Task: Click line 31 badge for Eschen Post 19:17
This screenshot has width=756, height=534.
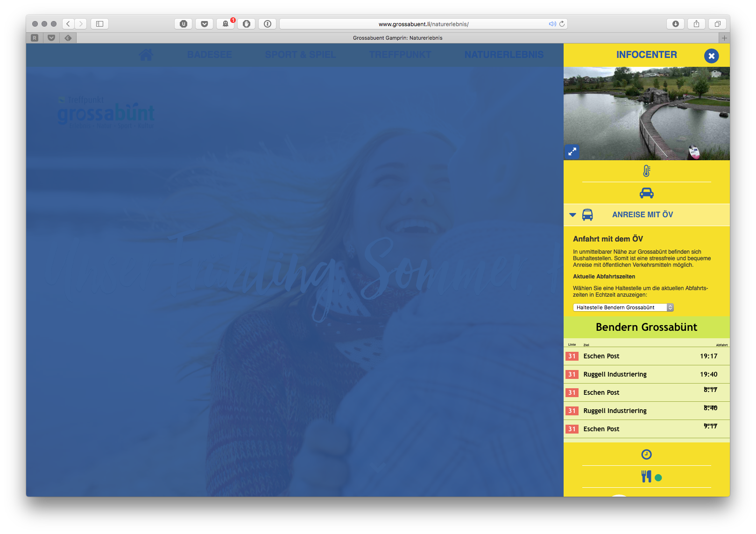Action: click(x=572, y=356)
